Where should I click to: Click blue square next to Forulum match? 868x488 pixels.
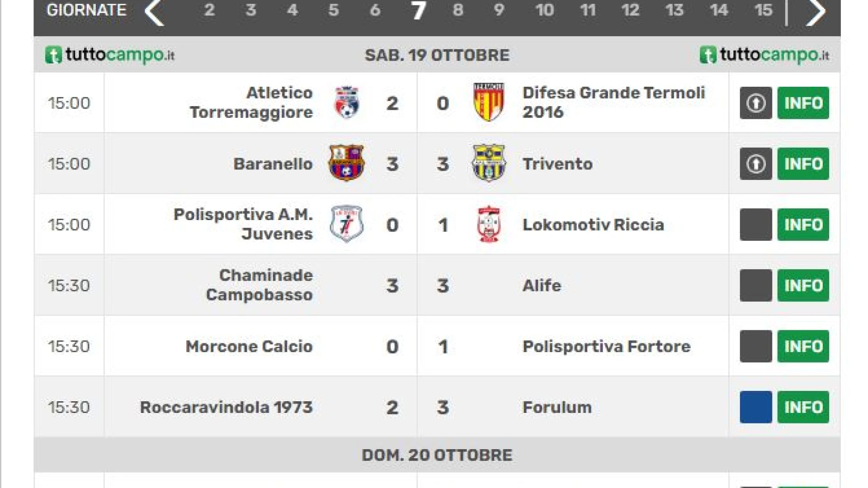click(x=756, y=407)
